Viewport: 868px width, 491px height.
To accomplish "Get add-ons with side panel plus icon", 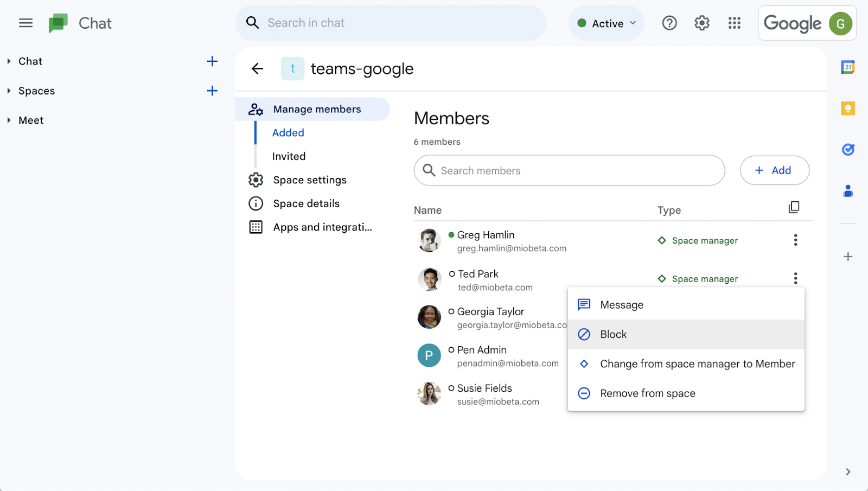I will click(848, 257).
